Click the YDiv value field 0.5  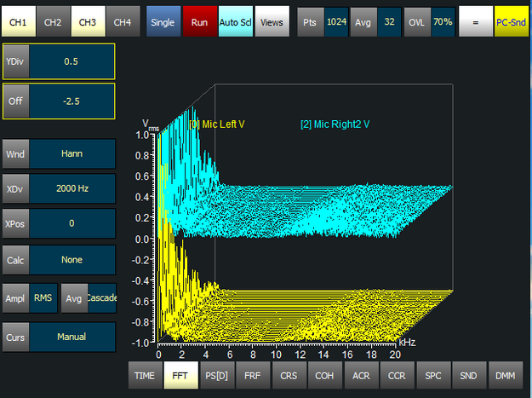72,61
